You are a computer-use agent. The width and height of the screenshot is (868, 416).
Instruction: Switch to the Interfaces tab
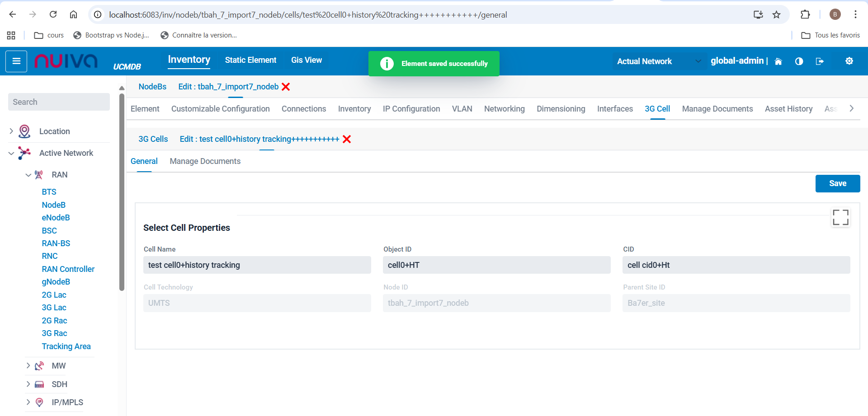click(614, 109)
